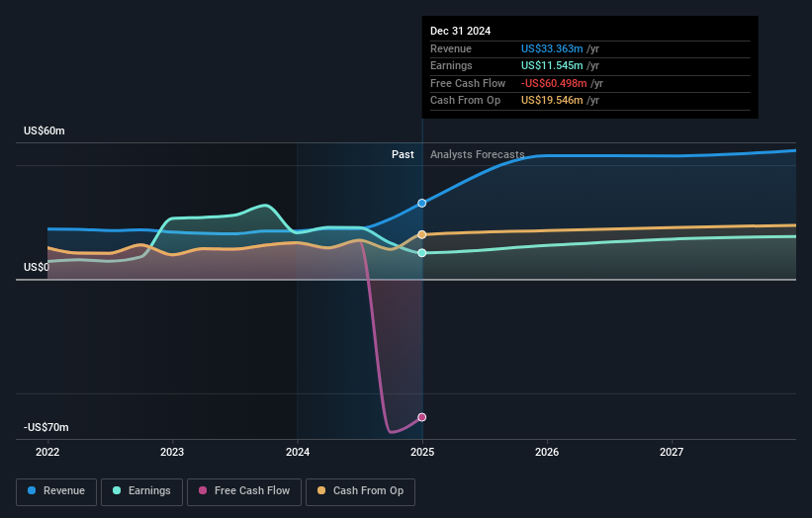The height and width of the screenshot is (518, 812).
Task: Click the -US$60.498m free cash flow value
Action: pyautogui.click(x=554, y=83)
